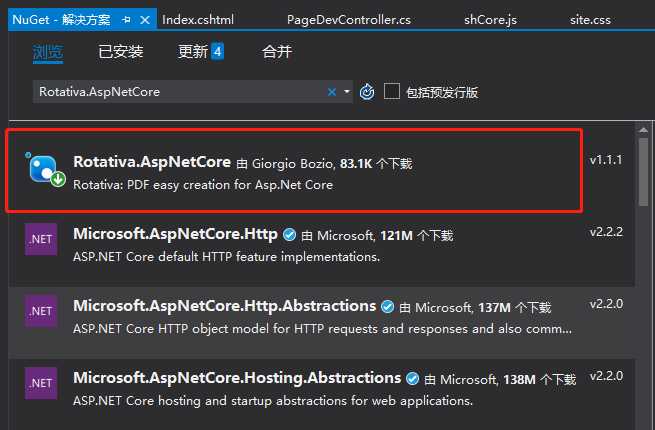
Task: Pin the NuGet solution tab
Action: [x=127, y=20]
